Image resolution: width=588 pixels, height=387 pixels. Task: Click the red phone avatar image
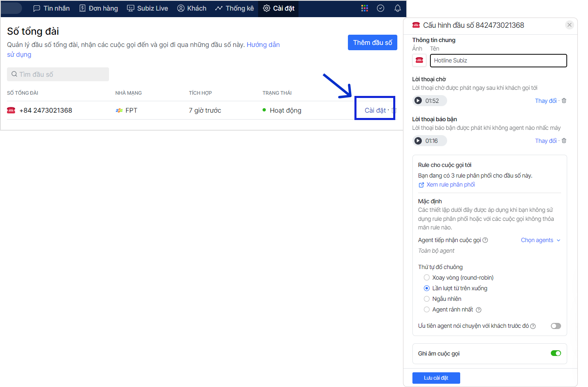point(419,60)
